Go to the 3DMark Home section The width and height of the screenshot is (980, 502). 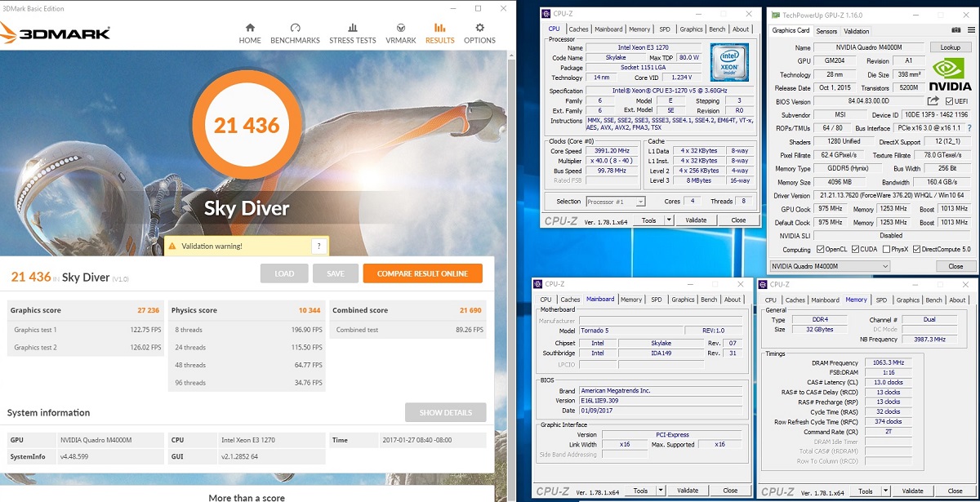click(x=250, y=33)
